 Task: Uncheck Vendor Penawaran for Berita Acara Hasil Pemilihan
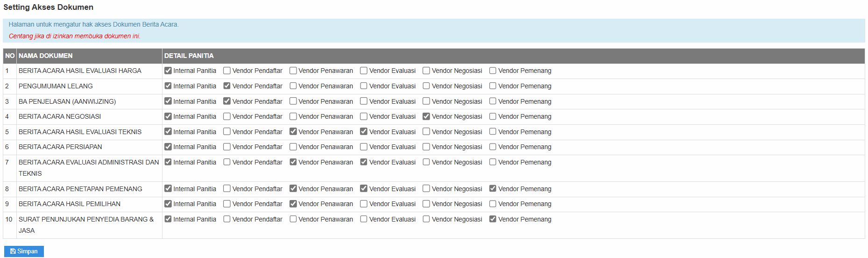click(x=293, y=204)
